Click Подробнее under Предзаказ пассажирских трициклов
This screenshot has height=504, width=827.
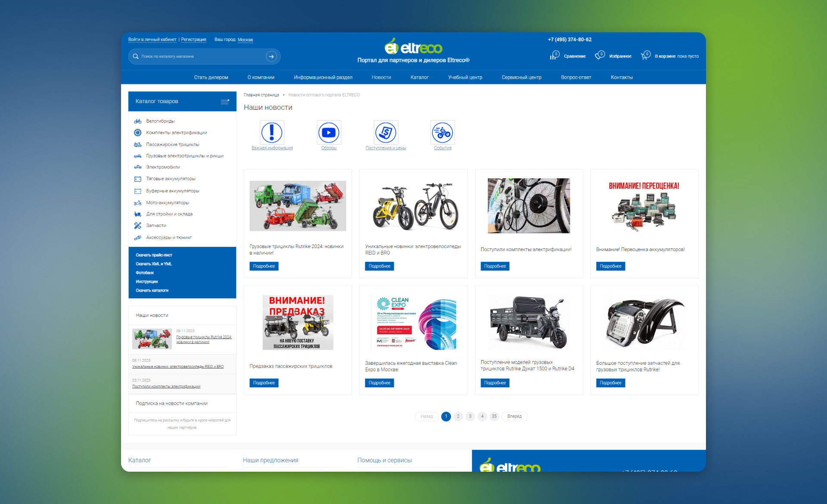264,383
